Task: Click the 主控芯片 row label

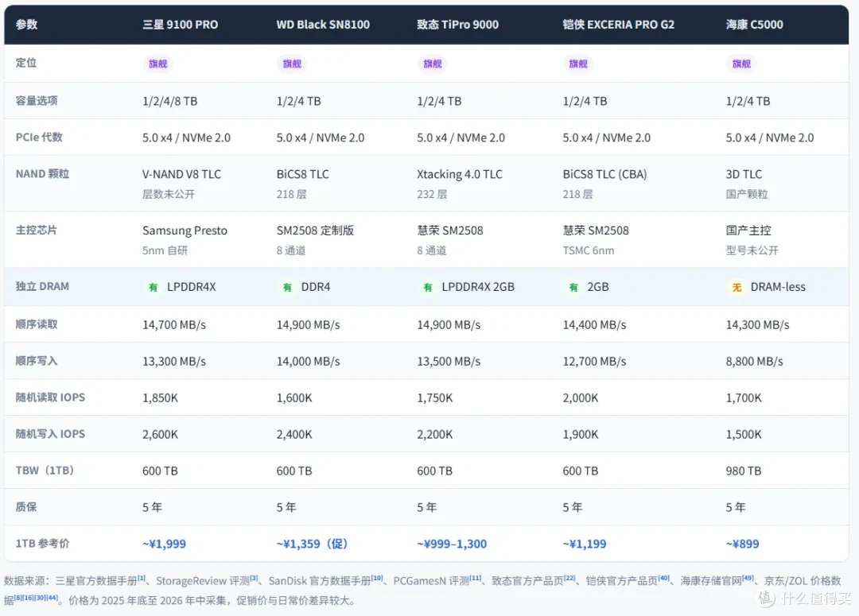Action: (36, 230)
